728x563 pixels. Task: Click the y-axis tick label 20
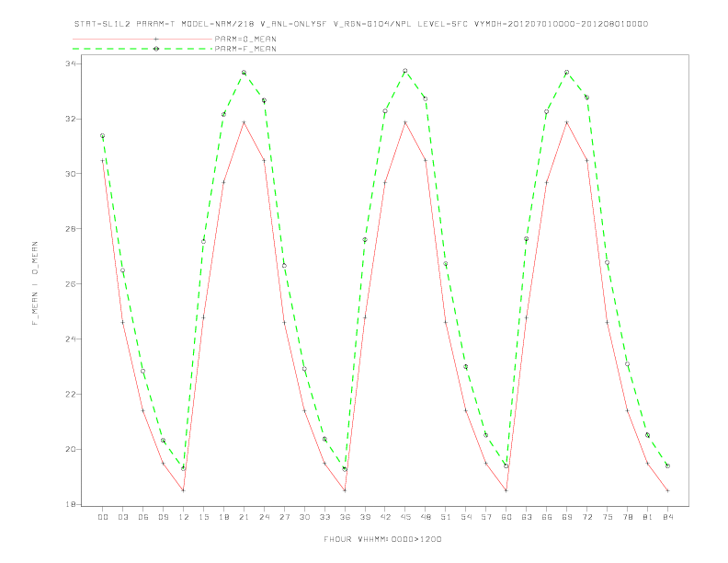tap(70, 449)
